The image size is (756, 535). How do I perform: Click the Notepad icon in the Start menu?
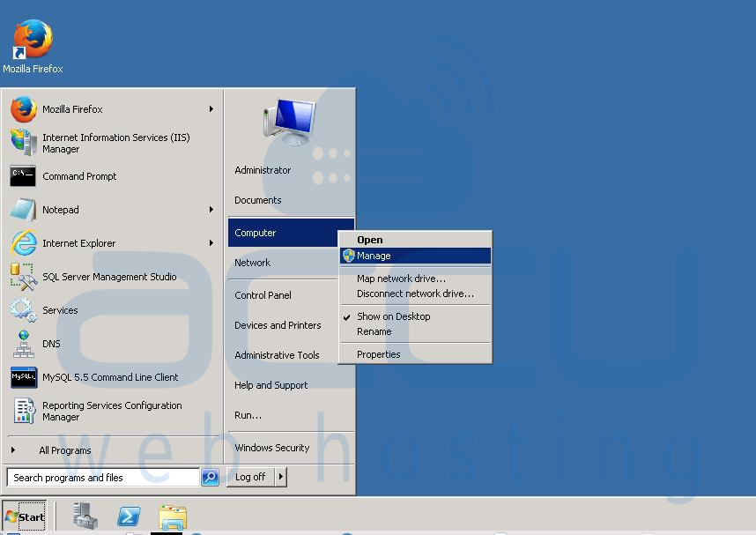pyautogui.click(x=23, y=210)
